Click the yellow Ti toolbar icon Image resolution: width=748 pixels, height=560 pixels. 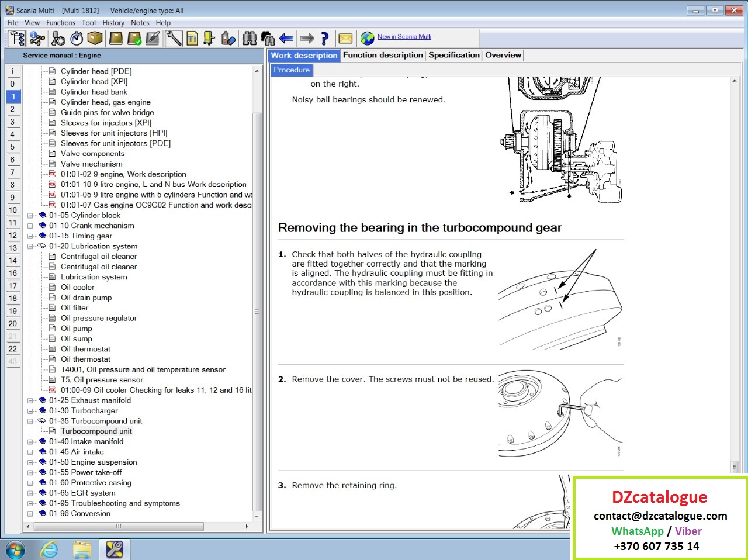(192, 39)
